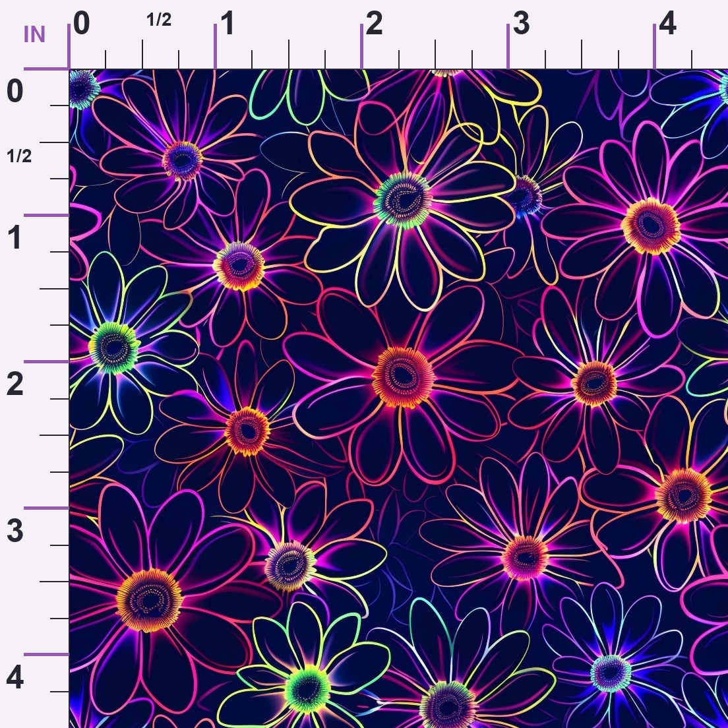This screenshot has height=728, width=728.
Task: Click the "0" on the vertical ruler
Action: pos(15,91)
